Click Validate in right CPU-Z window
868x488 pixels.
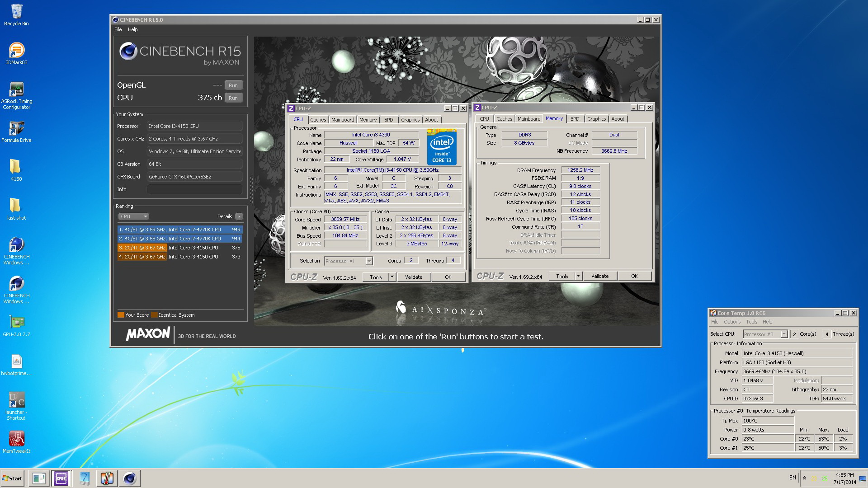click(x=600, y=276)
